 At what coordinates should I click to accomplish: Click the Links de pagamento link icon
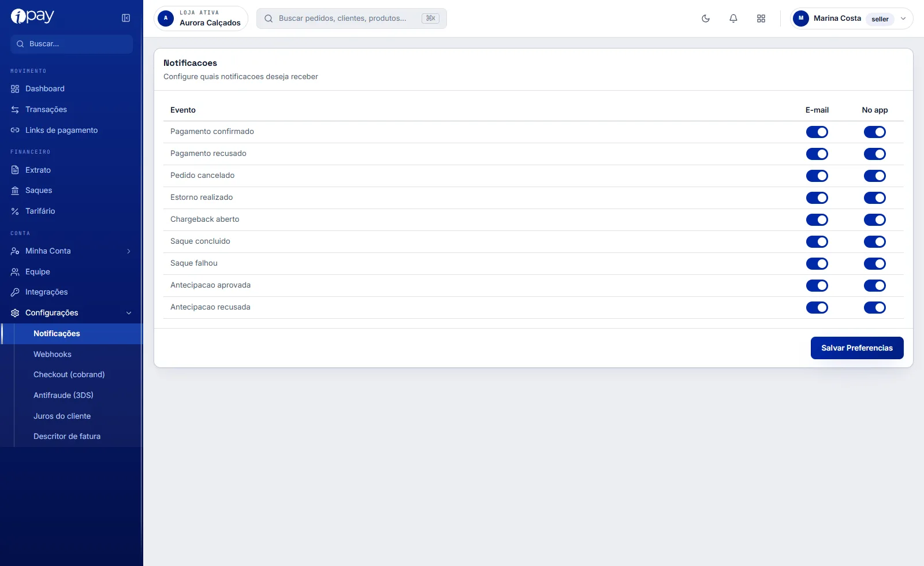coord(15,131)
